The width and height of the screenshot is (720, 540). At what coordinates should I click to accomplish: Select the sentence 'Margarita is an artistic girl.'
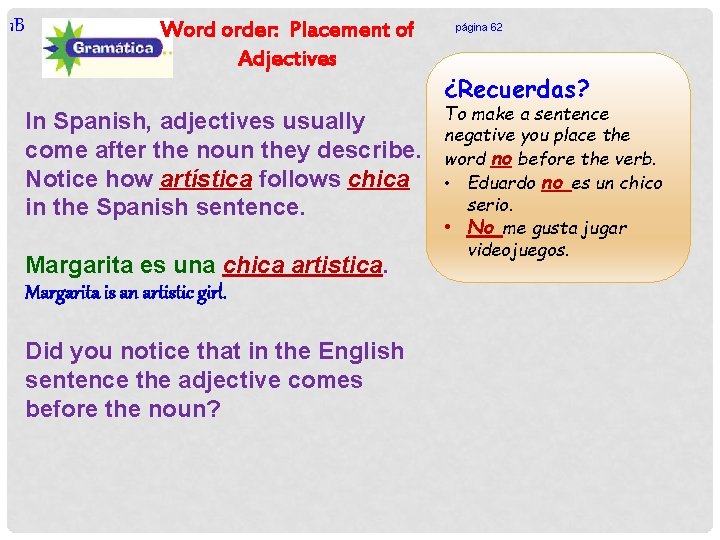point(125,292)
